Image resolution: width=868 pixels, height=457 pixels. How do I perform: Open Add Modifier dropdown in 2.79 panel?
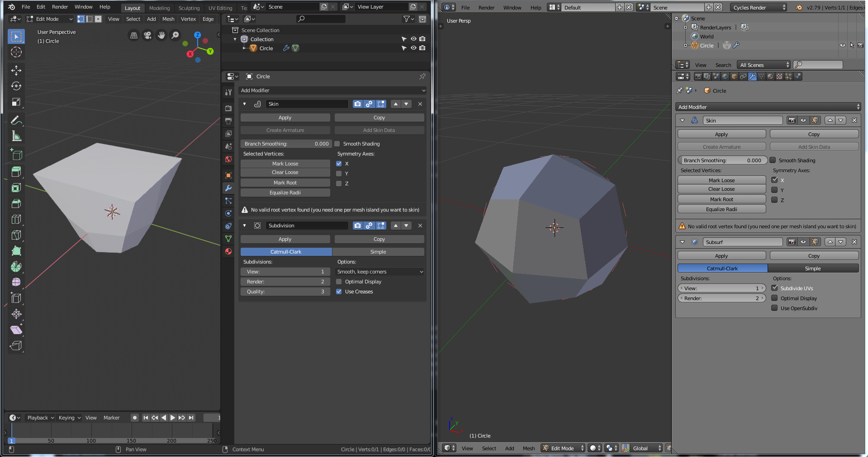coord(768,107)
